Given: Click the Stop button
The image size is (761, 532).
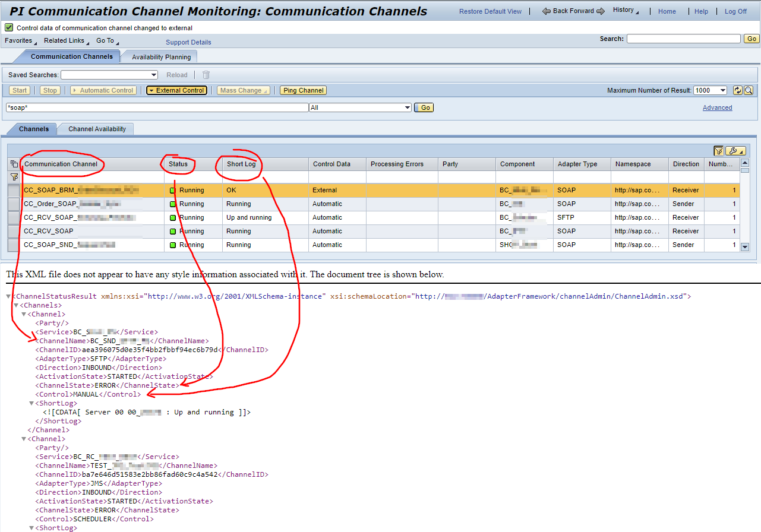Looking at the screenshot, I should tap(50, 90).
